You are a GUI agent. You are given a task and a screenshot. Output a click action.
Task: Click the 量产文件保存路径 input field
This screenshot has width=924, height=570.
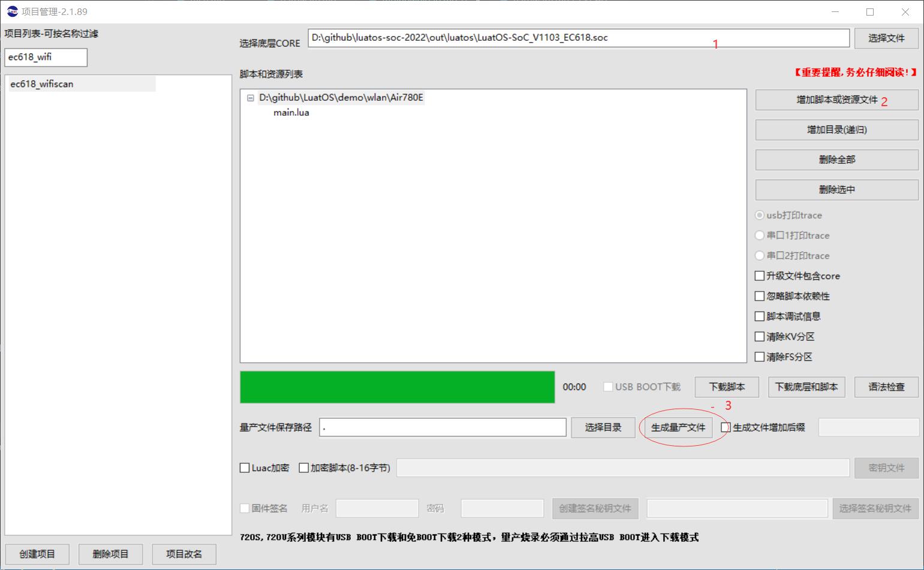click(443, 427)
